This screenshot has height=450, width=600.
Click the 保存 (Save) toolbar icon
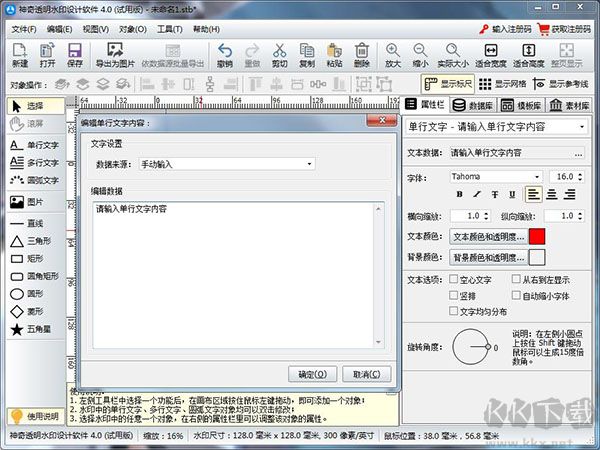(74, 54)
